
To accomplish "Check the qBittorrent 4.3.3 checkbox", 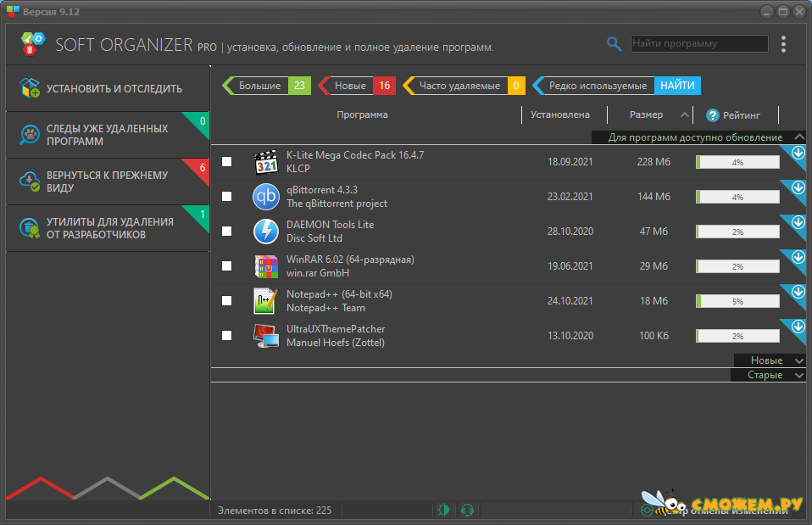I will point(226,197).
